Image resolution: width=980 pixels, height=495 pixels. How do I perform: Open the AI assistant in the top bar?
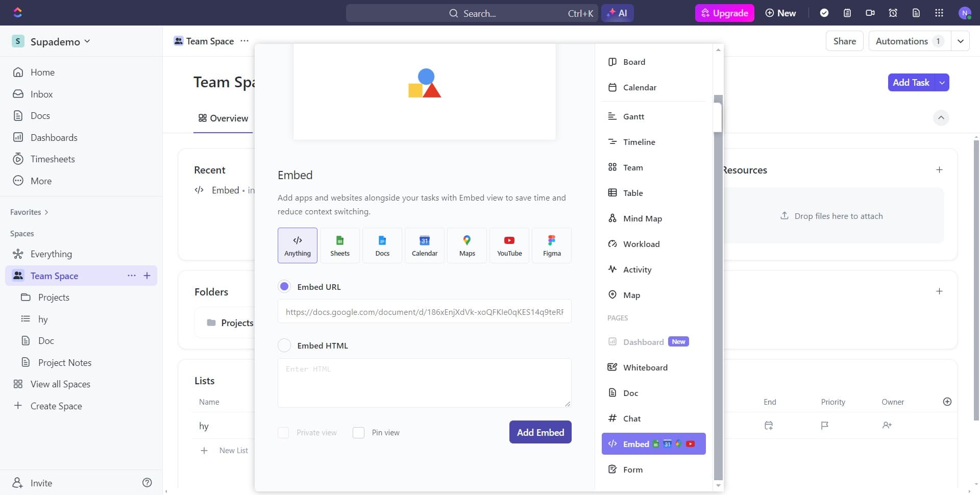tap(618, 13)
